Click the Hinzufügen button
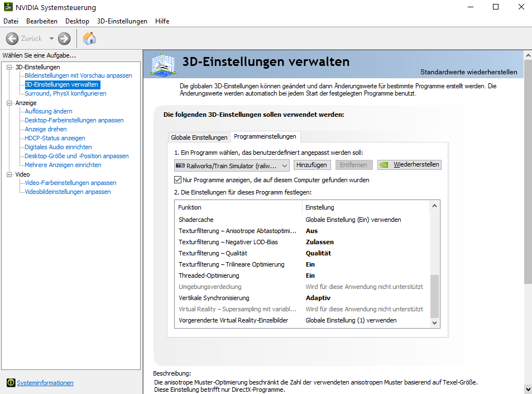Image resolution: width=532 pixels, height=394 pixels. (312, 165)
